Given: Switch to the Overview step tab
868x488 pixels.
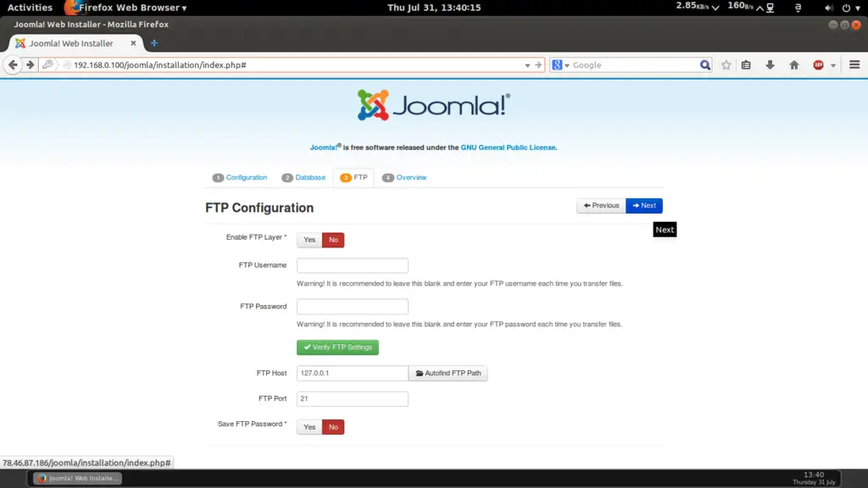Looking at the screenshot, I should coord(404,178).
